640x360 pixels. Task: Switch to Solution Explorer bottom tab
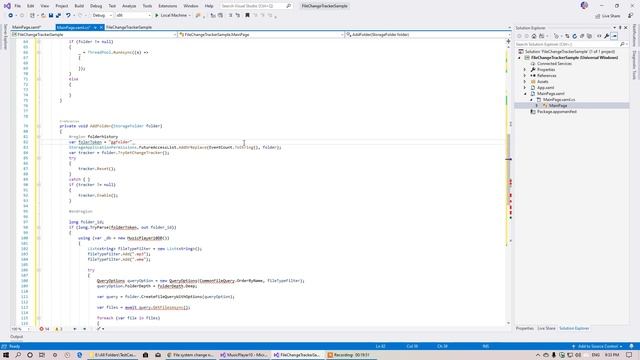click(574, 328)
